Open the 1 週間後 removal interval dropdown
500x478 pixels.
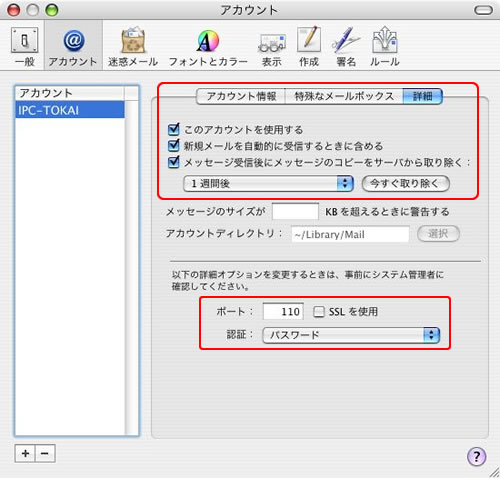coord(268,183)
